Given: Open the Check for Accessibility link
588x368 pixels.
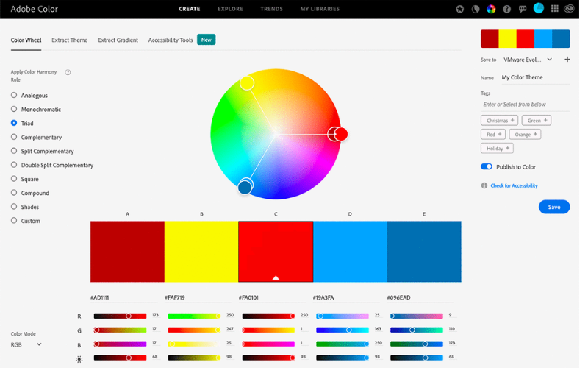Looking at the screenshot, I should (x=513, y=185).
